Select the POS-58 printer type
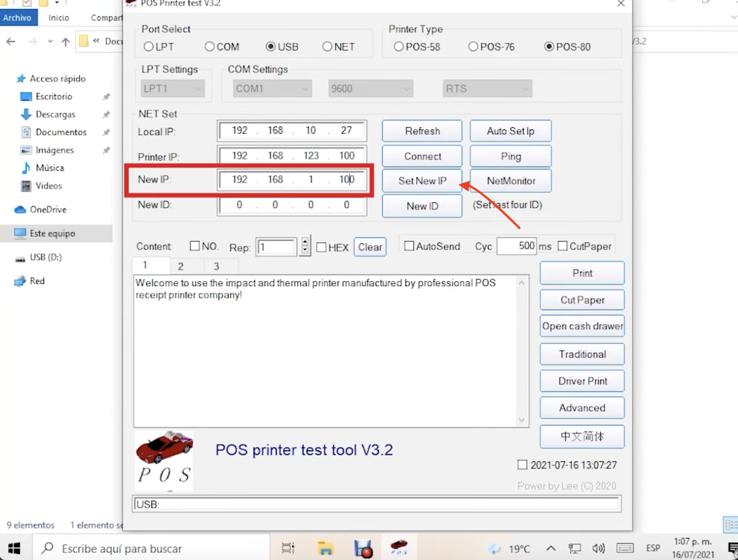 click(x=399, y=47)
